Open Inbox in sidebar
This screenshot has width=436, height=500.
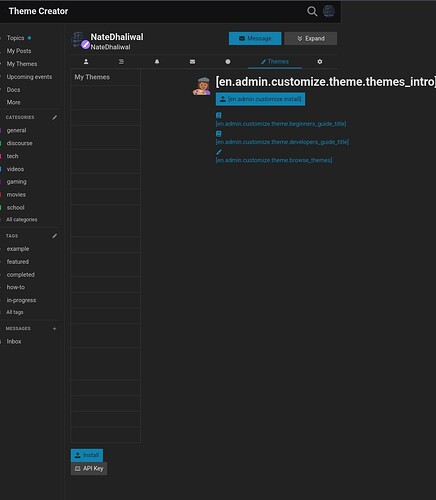[14, 342]
